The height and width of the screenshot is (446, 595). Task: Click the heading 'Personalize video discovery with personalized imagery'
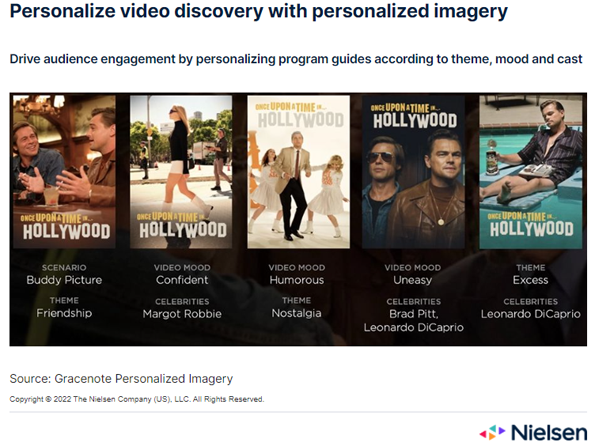pyautogui.click(x=258, y=11)
